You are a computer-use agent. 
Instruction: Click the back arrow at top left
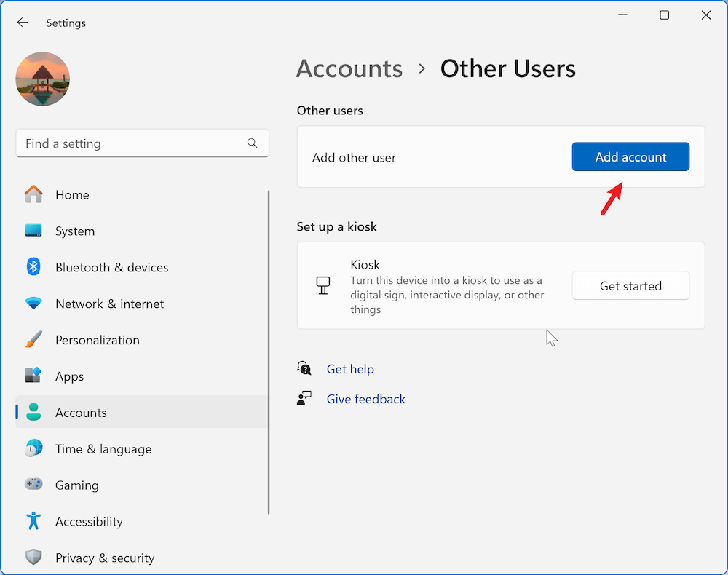click(x=23, y=22)
